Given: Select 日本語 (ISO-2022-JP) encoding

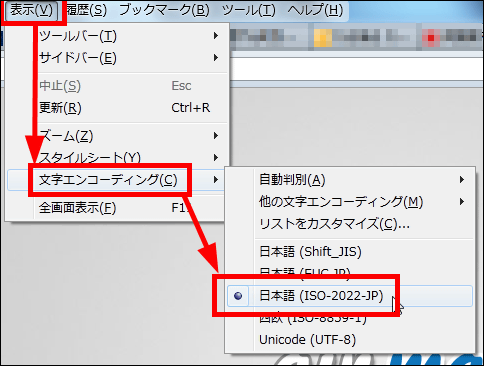Looking at the screenshot, I should pyautogui.click(x=349, y=296).
